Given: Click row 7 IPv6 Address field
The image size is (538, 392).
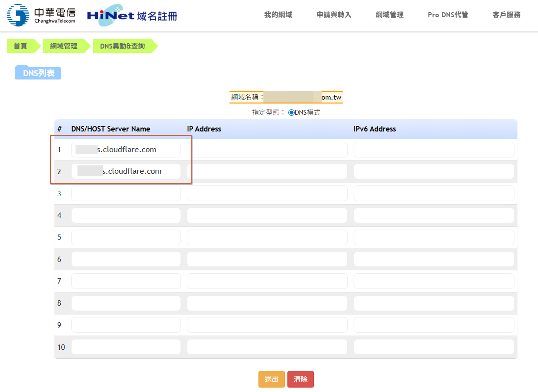Looking at the screenshot, I should pos(434,281).
